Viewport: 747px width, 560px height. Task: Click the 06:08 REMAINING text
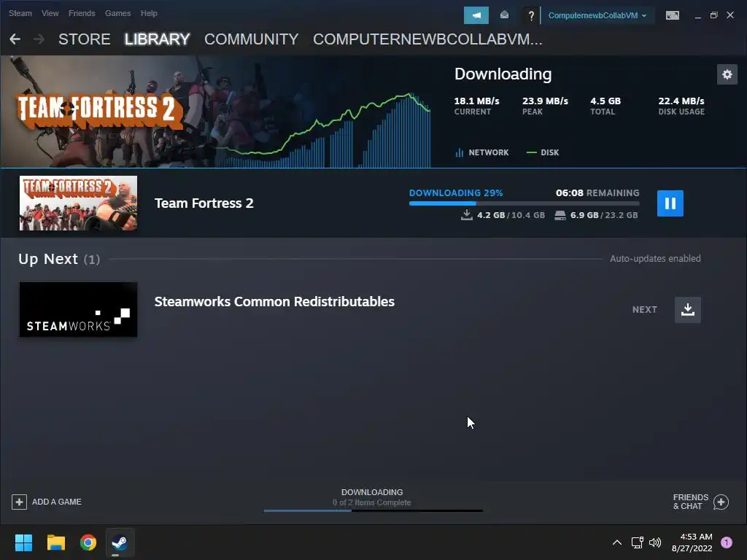coord(597,192)
